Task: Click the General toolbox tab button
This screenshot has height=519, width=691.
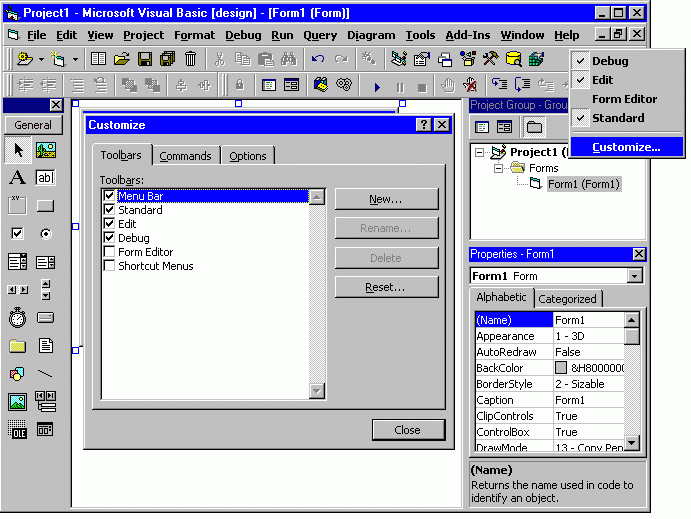Action: click(x=33, y=125)
